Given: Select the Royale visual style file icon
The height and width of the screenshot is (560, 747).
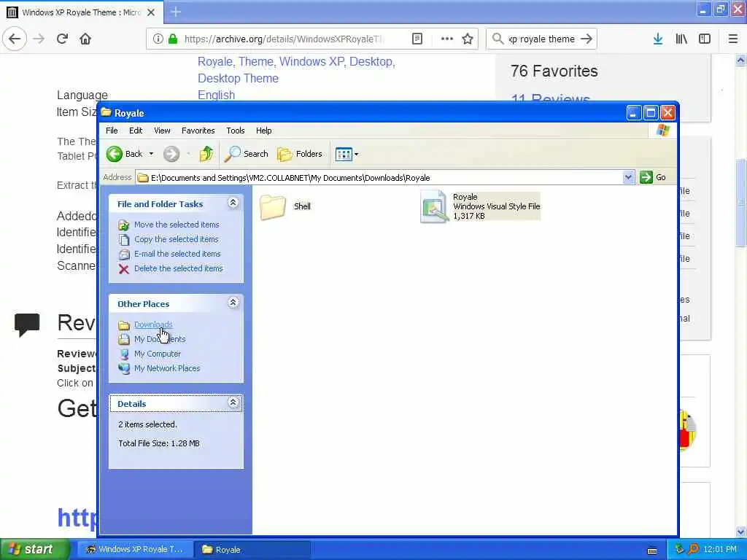Looking at the screenshot, I should pos(434,206).
